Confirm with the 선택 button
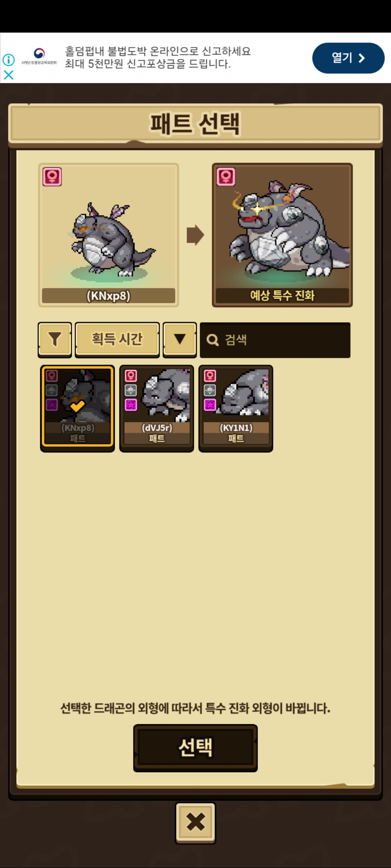 click(x=195, y=748)
